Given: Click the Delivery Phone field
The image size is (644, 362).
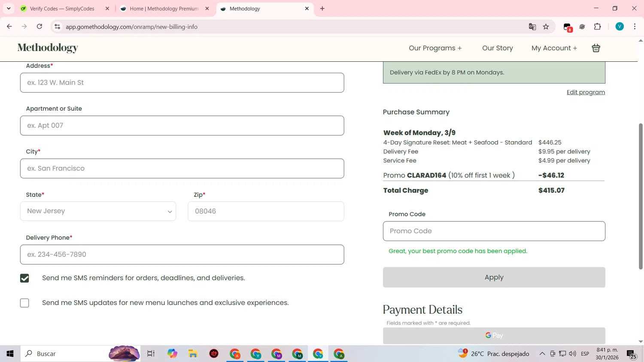Looking at the screenshot, I should coord(182,254).
